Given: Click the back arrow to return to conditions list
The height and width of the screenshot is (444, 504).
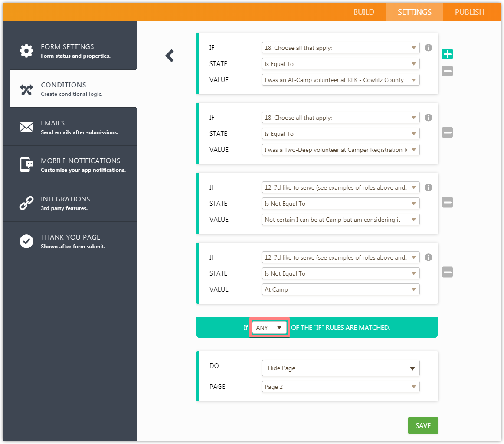Looking at the screenshot, I should click(x=169, y=56).
